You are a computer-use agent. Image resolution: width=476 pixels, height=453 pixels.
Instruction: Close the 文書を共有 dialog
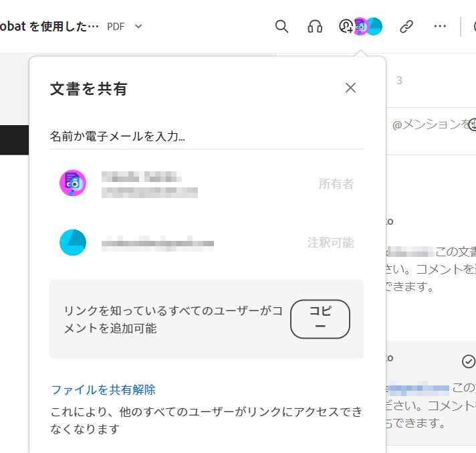coord(350,88)
